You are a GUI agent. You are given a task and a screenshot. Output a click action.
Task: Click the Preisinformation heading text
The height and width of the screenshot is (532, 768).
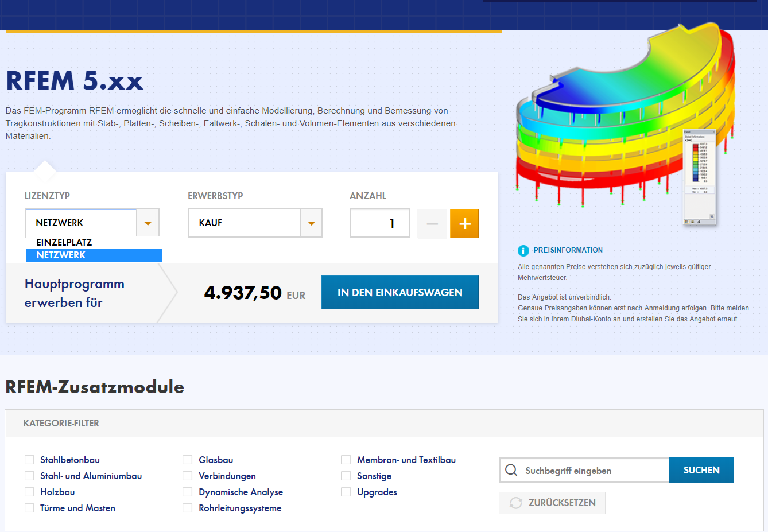(x=568, y=250)
